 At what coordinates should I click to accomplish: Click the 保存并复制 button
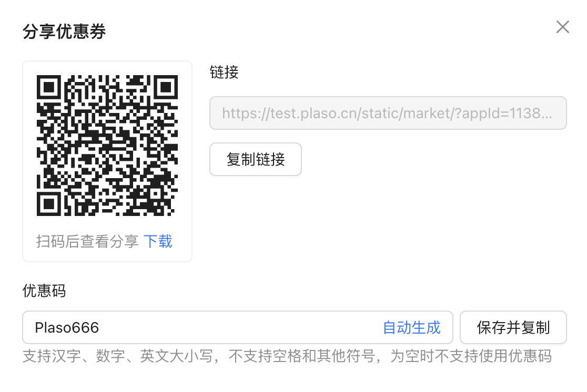point(513,328)
